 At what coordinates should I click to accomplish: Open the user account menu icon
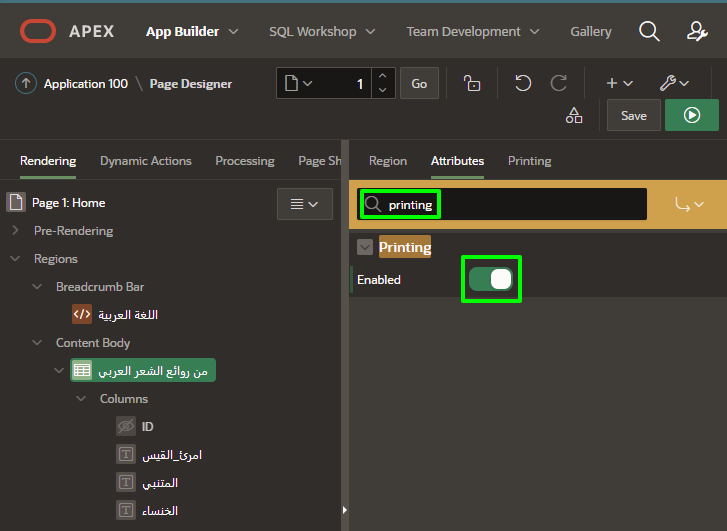698,31
